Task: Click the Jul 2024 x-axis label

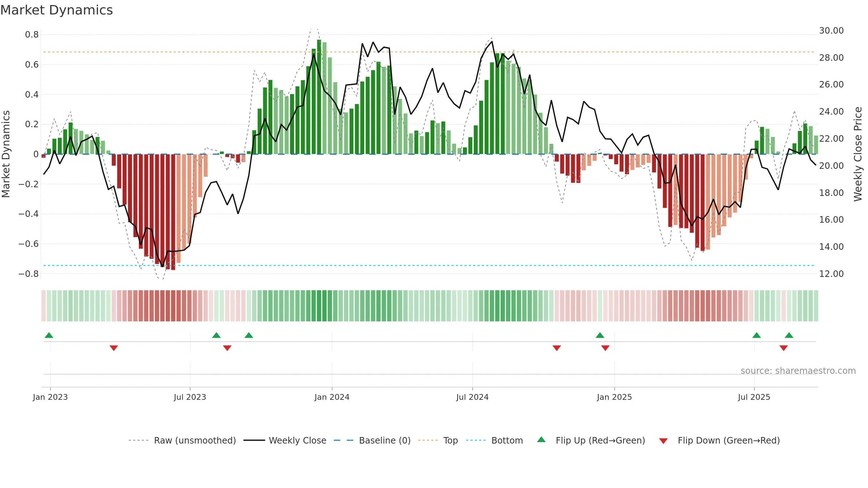Action: [x=472, y=397]
